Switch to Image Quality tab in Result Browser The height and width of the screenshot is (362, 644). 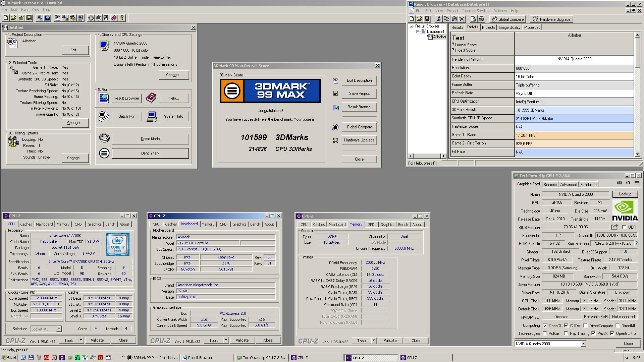(509, 27)
